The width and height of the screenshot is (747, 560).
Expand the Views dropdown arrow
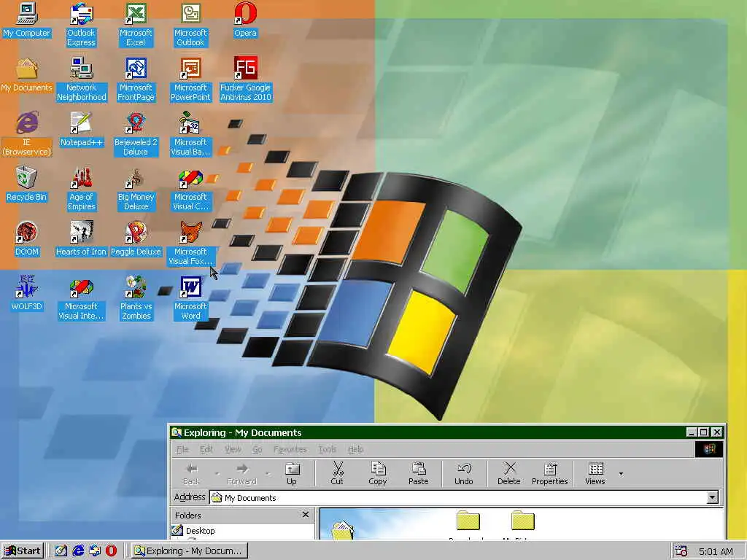tap(621, 474)
